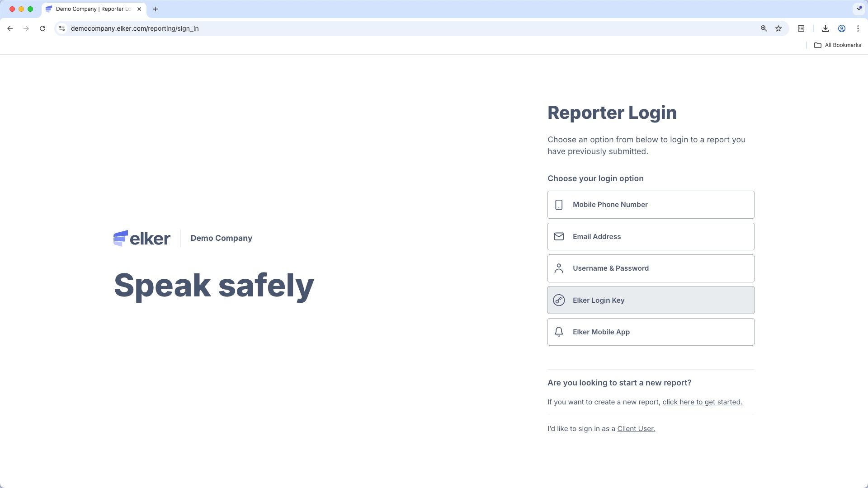This screenshot has width=868, height=488.
Task: Open a new browser tab
Action: [x=155, y=9]
